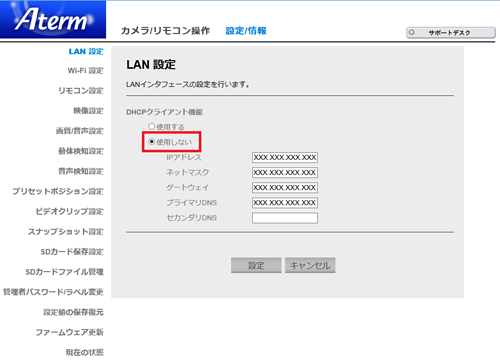Viewport: 500px width, 360px height.
Task: Open プリセットポジション設定 in sidebar
Action: (58, 191)
